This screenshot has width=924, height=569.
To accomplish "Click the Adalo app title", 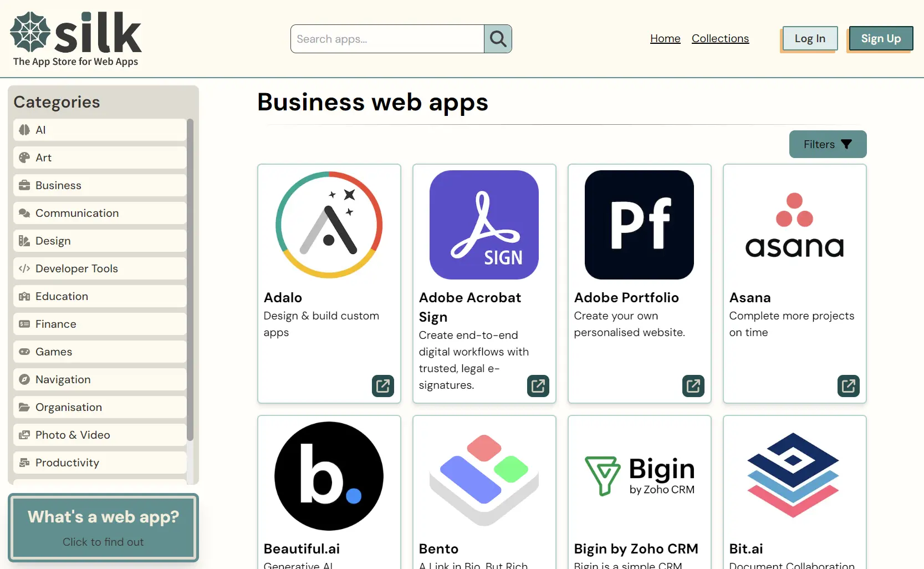I will point(283,298).
